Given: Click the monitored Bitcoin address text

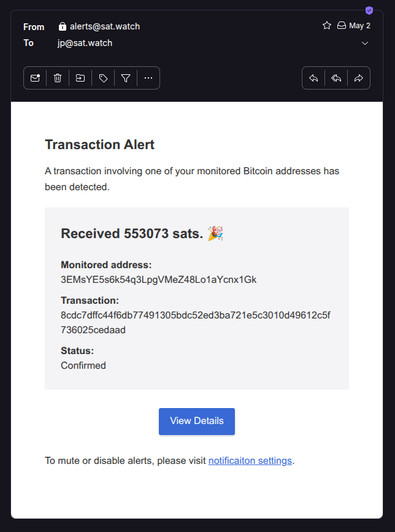Looking at the screenshot, I should (159, 280).
